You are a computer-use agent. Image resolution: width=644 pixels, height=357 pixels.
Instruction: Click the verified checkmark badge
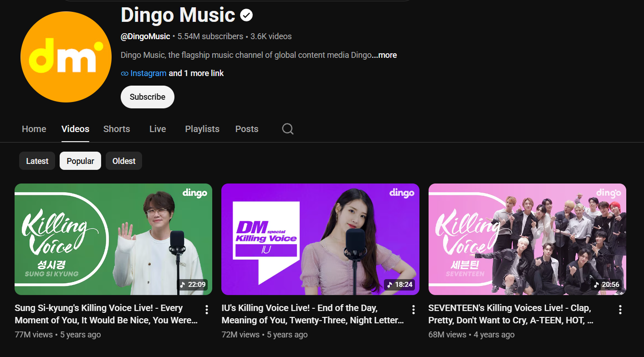tap(246, 15)
